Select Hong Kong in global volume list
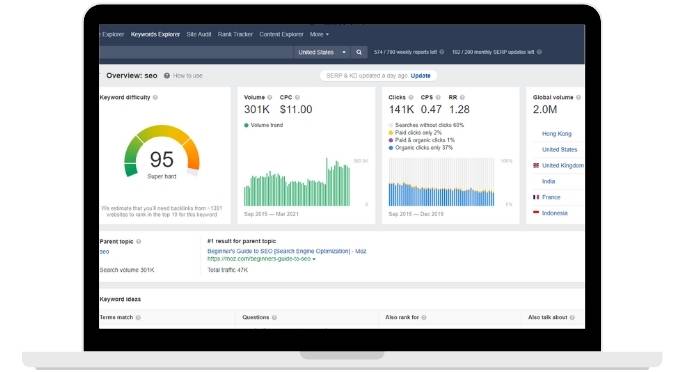 coord(557,134)
